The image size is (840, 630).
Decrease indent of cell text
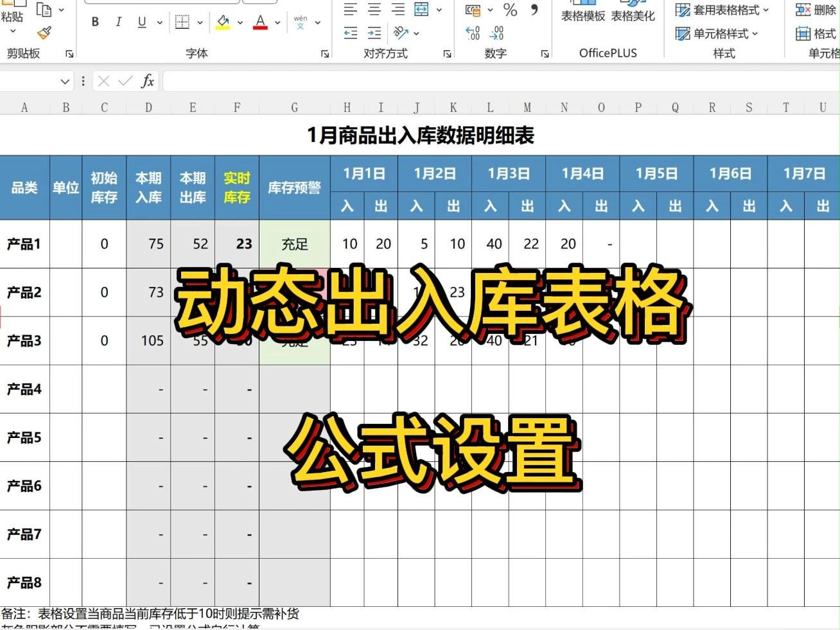pos(351,33)
